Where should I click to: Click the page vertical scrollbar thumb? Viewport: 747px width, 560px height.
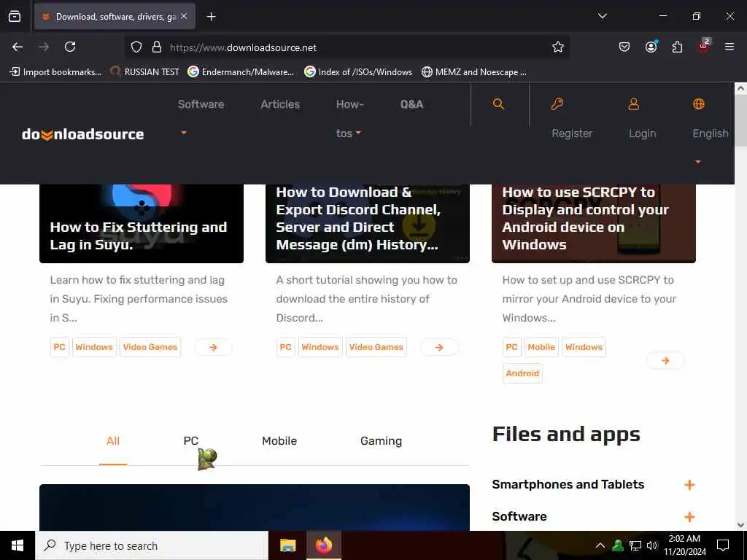(740, 120)
